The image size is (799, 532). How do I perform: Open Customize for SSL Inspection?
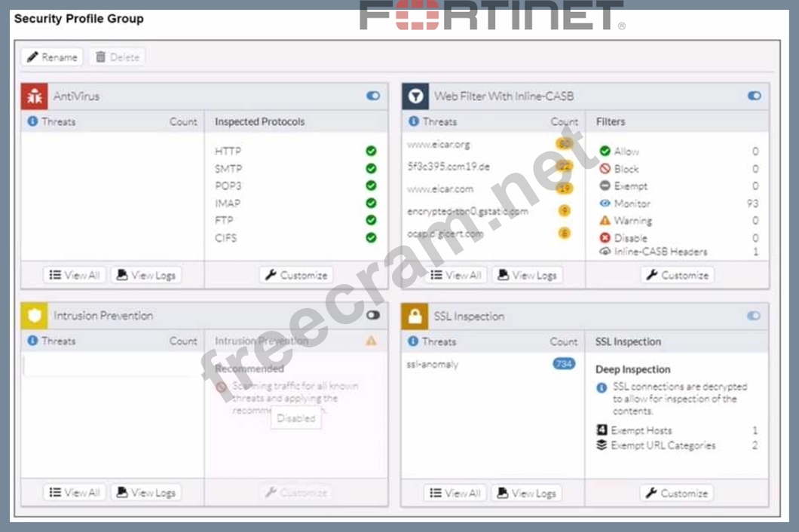coord(676,493)
